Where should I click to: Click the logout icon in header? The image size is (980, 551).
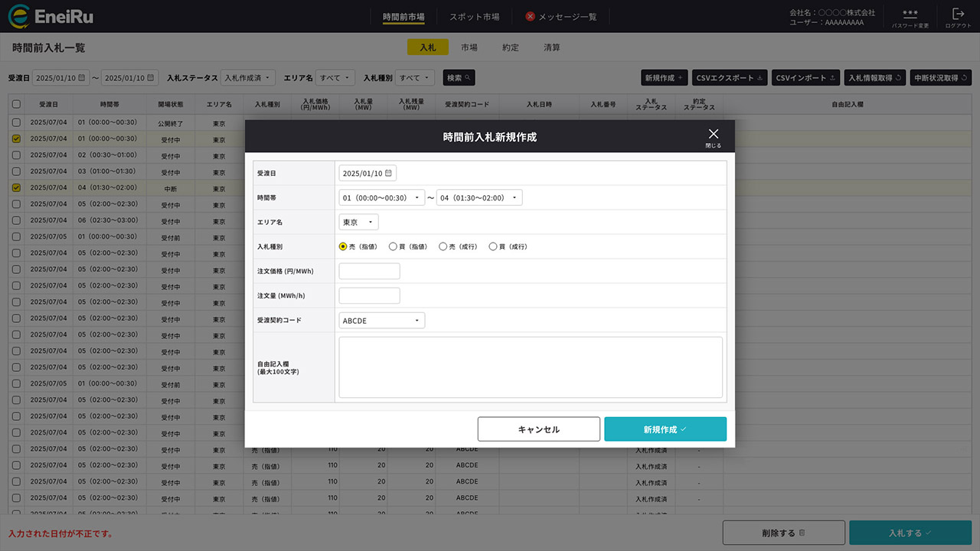[x=958, y=15]
